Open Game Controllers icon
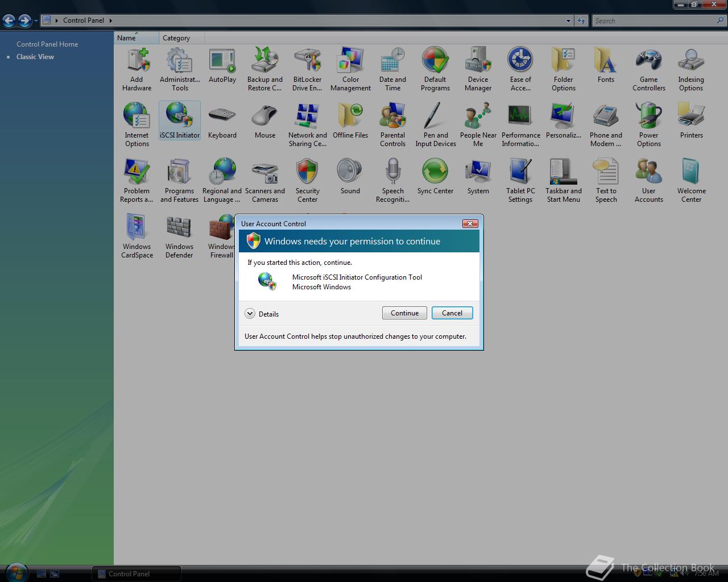The width and height of the screenshot is (728, 582). coord(649,69)
